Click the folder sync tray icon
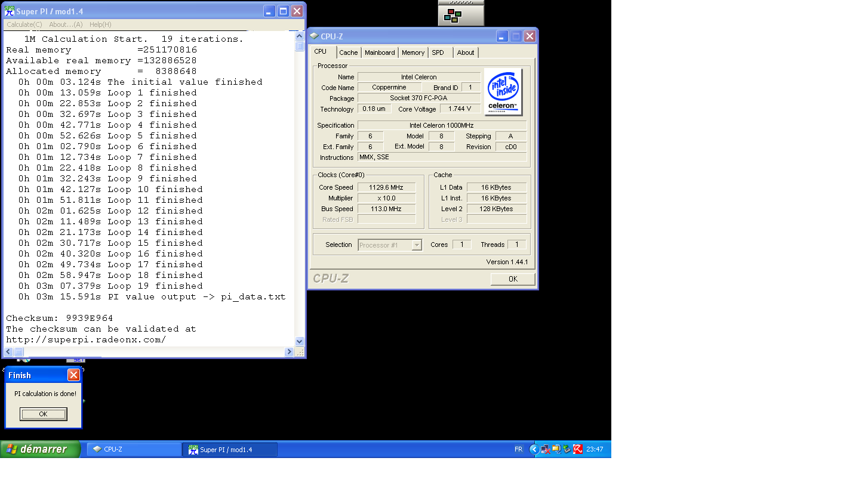 (x=556, y=450)
